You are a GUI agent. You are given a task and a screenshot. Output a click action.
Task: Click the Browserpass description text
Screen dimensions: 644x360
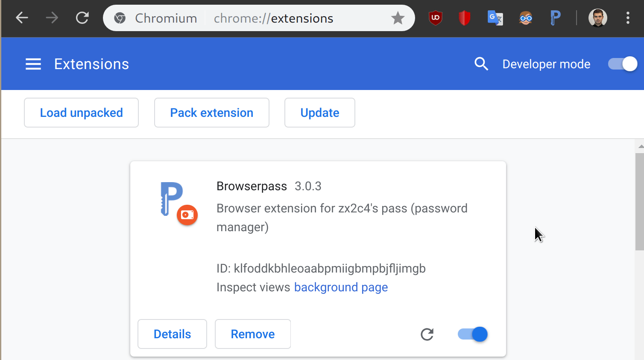tap(342, 218)
